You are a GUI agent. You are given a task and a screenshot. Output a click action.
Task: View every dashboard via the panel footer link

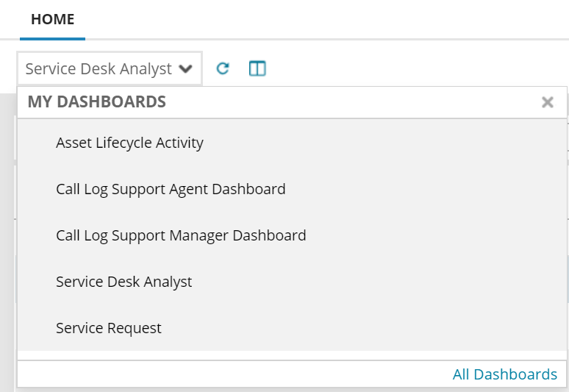tap(504, 374)
